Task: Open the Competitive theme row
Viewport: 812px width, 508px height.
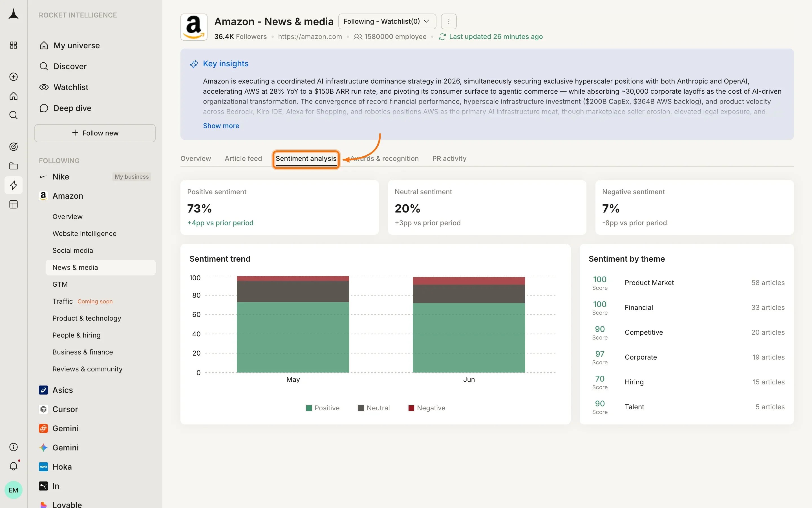Action: (687, 333)
